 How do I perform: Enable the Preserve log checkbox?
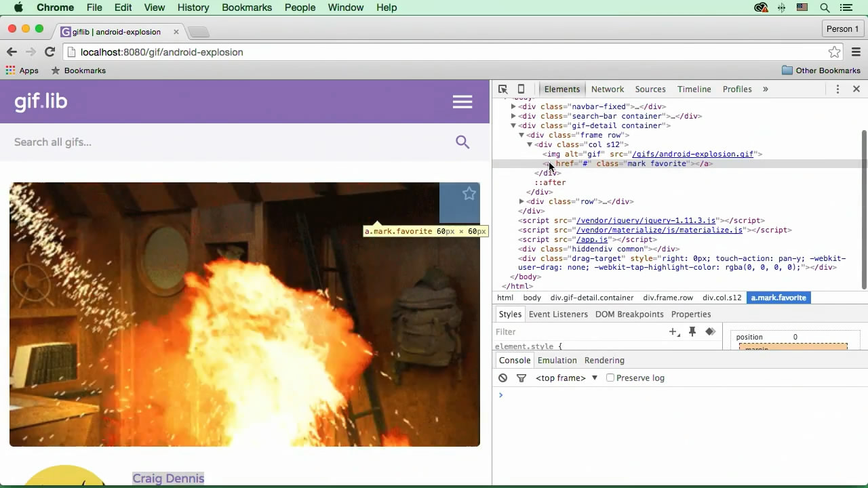(610, 378)
